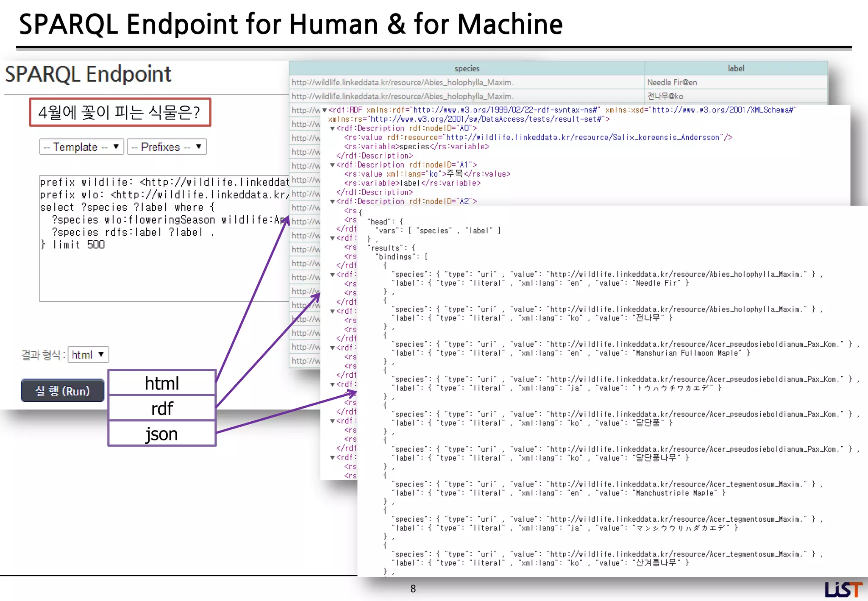Click the red-boxed Korean question text
868x601 pixels.
point(120,112)
